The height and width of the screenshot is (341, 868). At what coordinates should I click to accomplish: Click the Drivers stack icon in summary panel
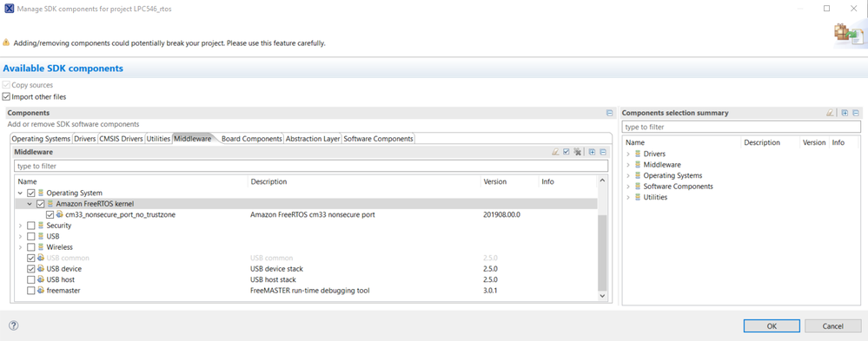pyautogui.click(x=638, y=154)
